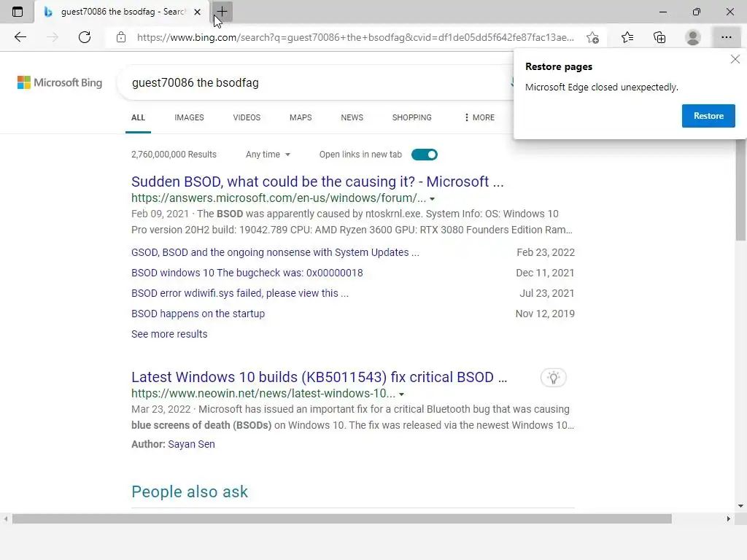Click See more results

pos(169,334)
